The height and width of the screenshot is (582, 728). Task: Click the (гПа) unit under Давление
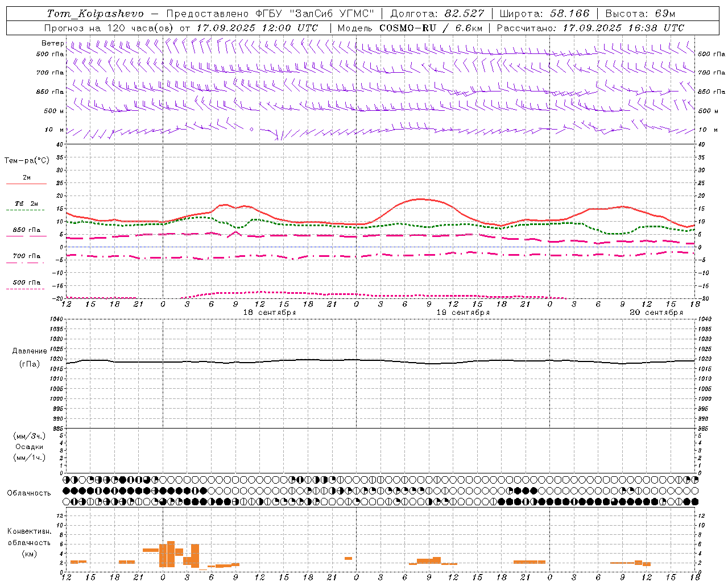click(30, 364)
